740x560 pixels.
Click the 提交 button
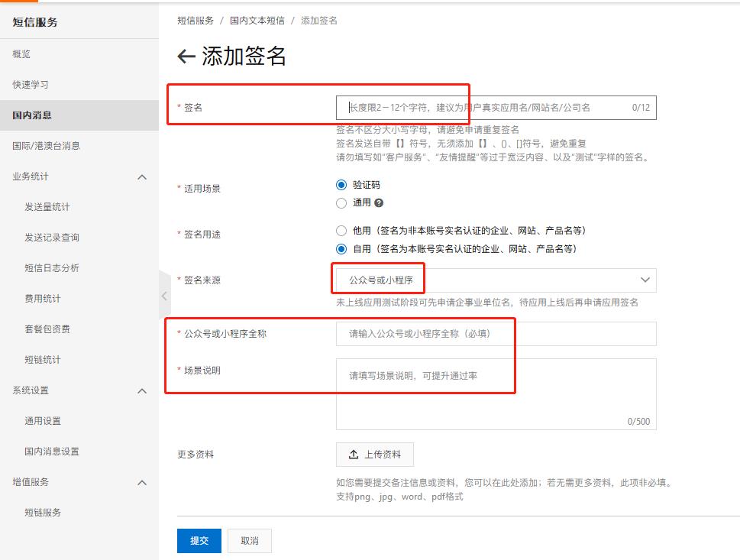pos(199,541)
